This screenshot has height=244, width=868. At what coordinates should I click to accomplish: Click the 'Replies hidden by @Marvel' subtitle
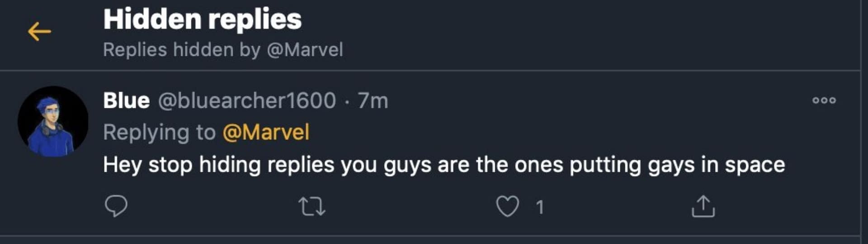coord(223,50)
